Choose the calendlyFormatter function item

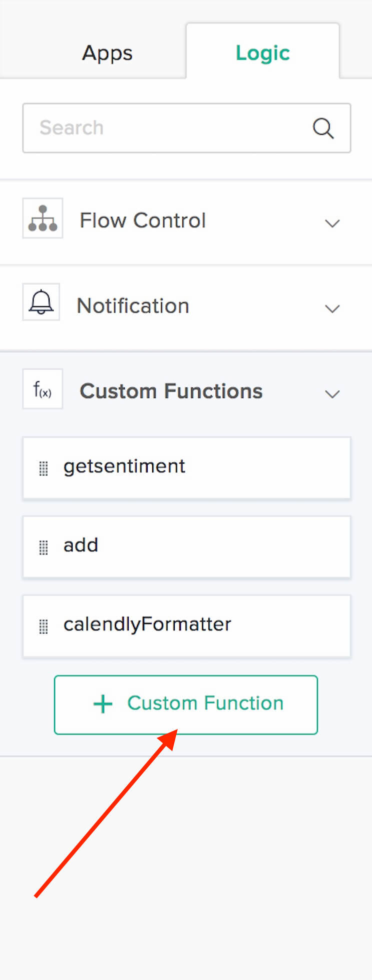pos(187,626)
